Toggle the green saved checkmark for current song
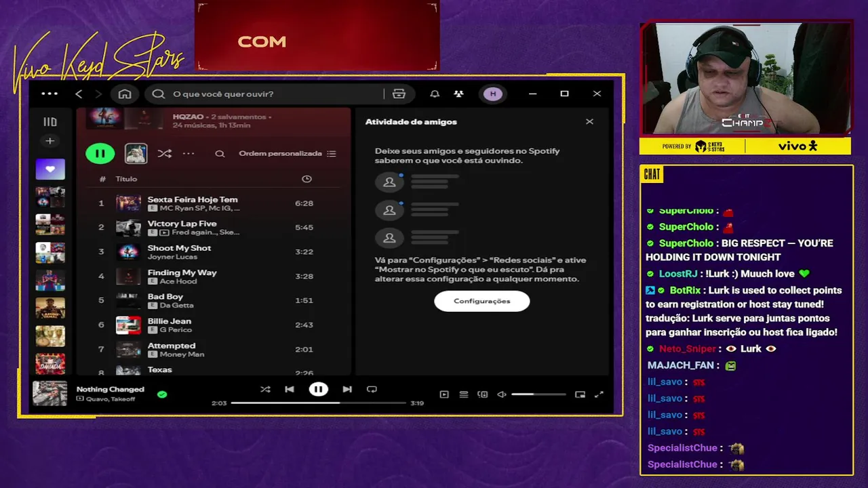Image resolution: width=868 pixels, height=488 pixels. [162, 394]
